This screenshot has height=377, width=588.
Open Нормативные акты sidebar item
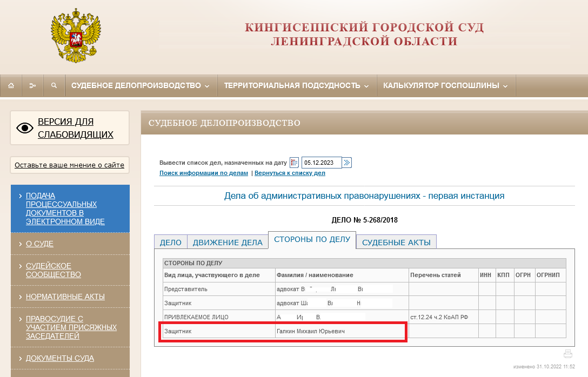[x=65, y=297]
